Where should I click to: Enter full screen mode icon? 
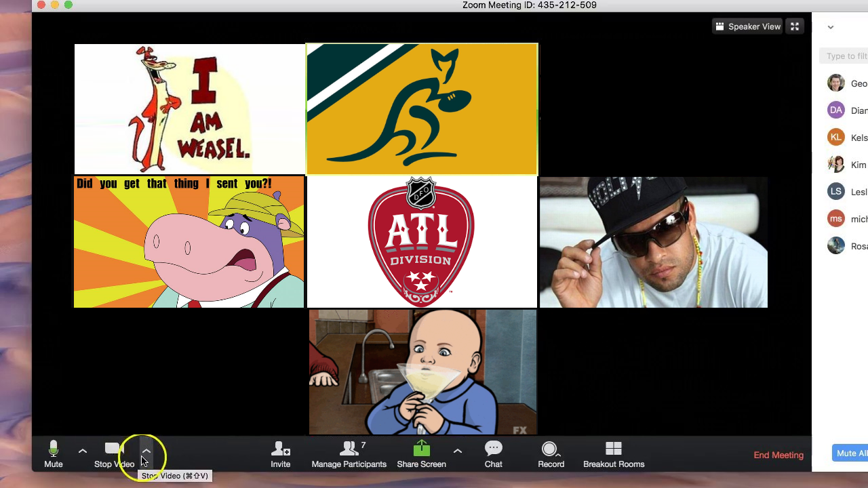coord(795,26)
